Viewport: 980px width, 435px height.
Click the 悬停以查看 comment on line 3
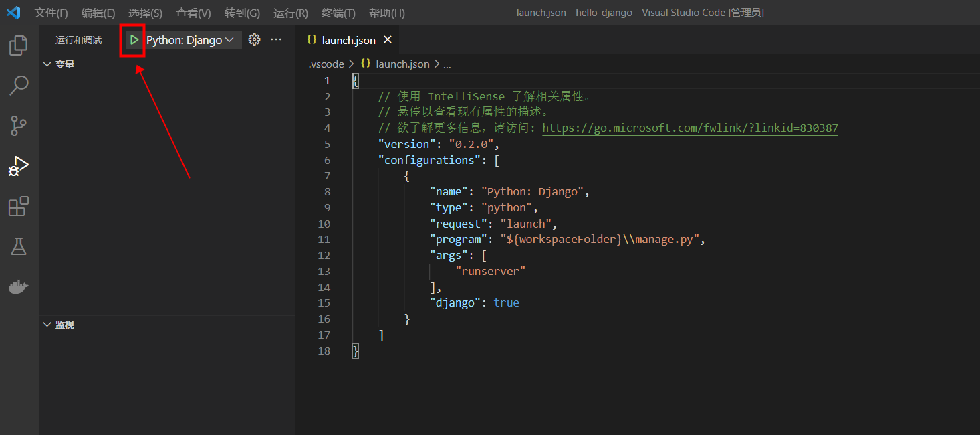pyautogui.click(x=463, y=112)
